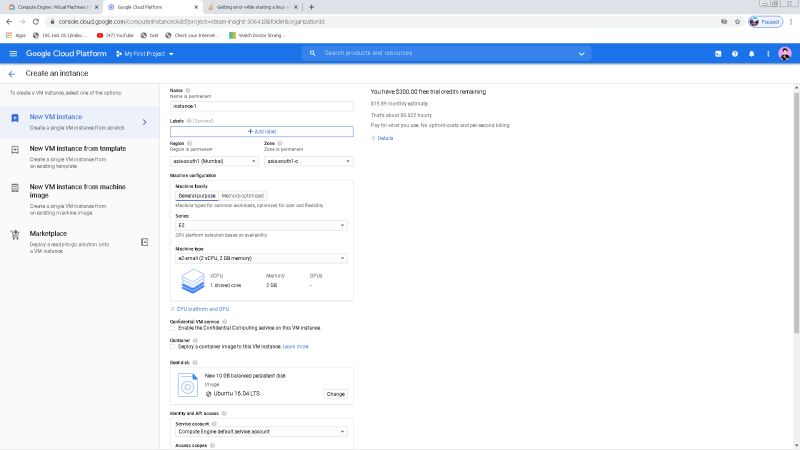Viewport: 800px width, 450px height.
Task: Activate the Cloud Shell icon
Action: [x=718, y=54]
